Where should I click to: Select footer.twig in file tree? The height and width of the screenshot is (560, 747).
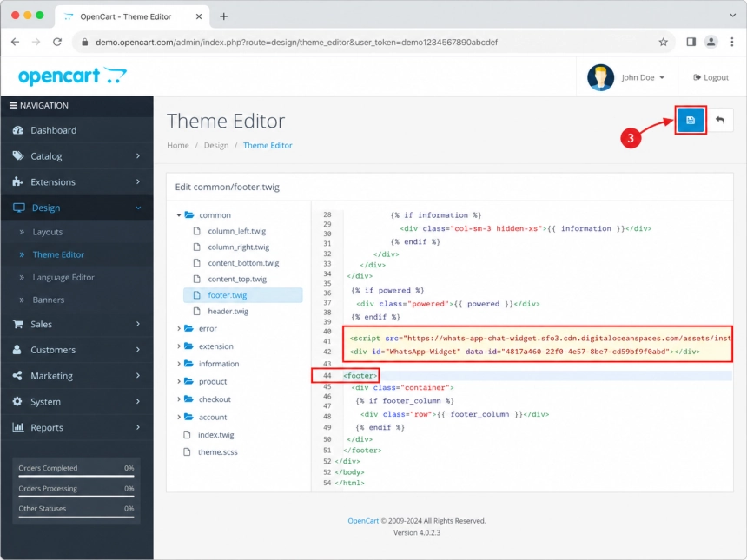[x=242, y=295]
